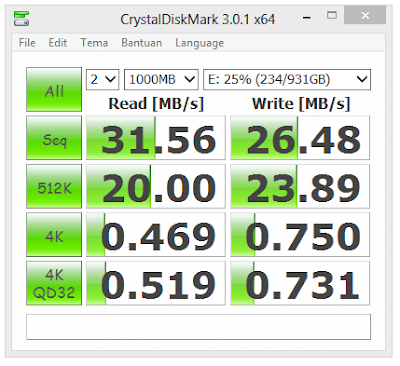
Task: Start the Seq benchmark test
Action: click(54, 138)
